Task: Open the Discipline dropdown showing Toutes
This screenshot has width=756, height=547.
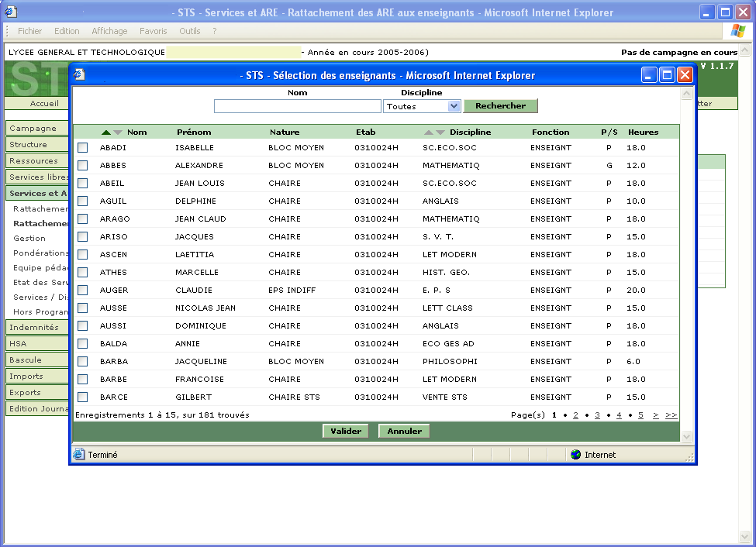Action: pyautogui.click(x=422, y=106)
